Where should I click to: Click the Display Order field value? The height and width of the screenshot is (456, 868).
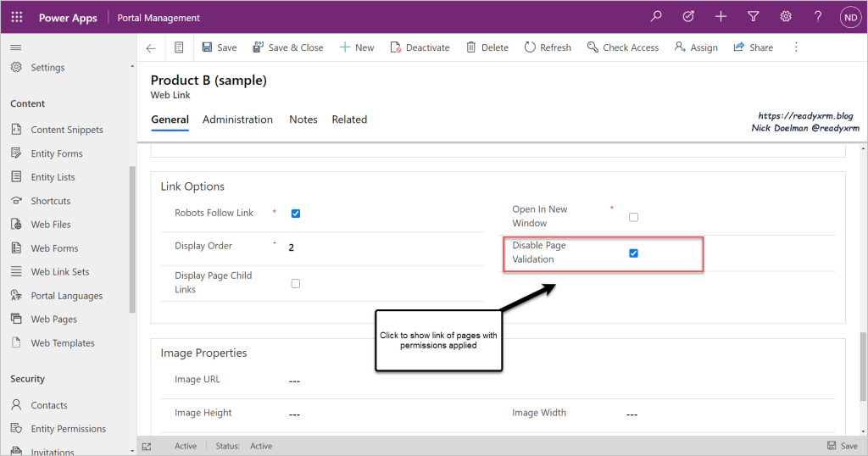pos(292,247)
